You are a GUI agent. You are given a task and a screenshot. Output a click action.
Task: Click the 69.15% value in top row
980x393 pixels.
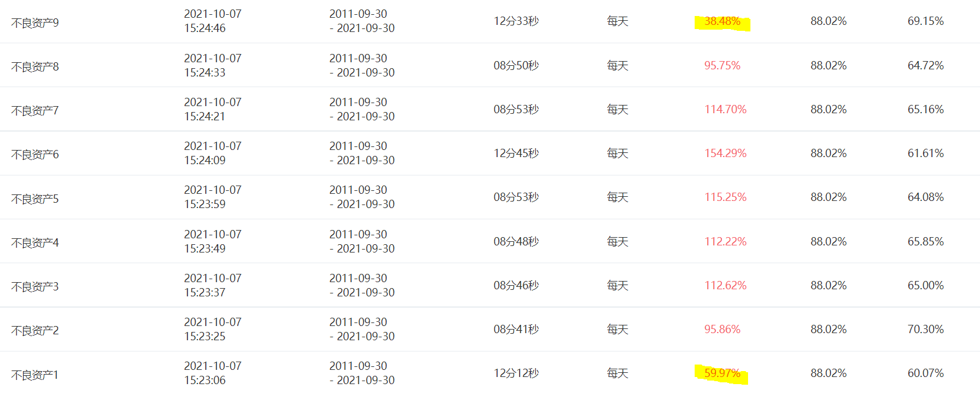(925, 21)
